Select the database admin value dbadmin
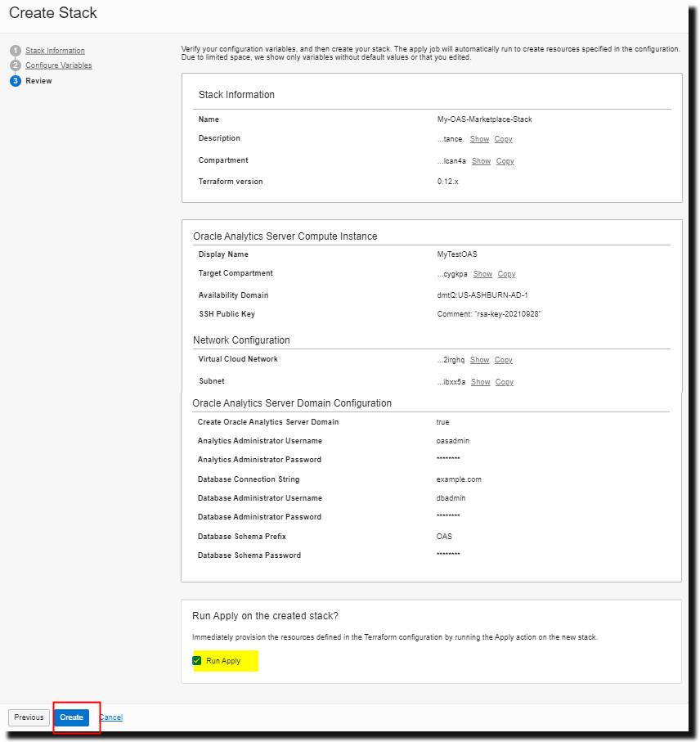This screenshot has width=700, height=742. click(451, 498)
